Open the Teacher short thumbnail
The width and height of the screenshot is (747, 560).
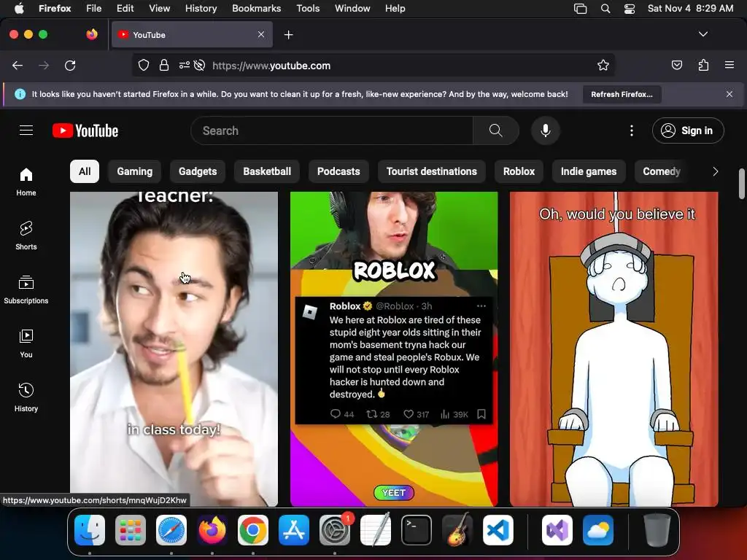174,349
